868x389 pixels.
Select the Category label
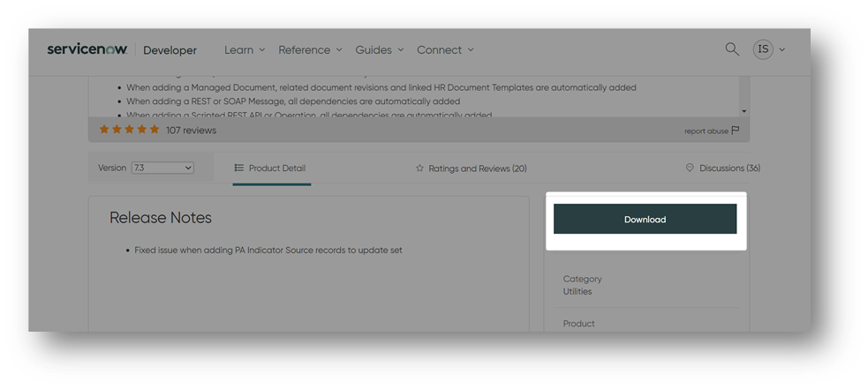[x=583, y=279]
